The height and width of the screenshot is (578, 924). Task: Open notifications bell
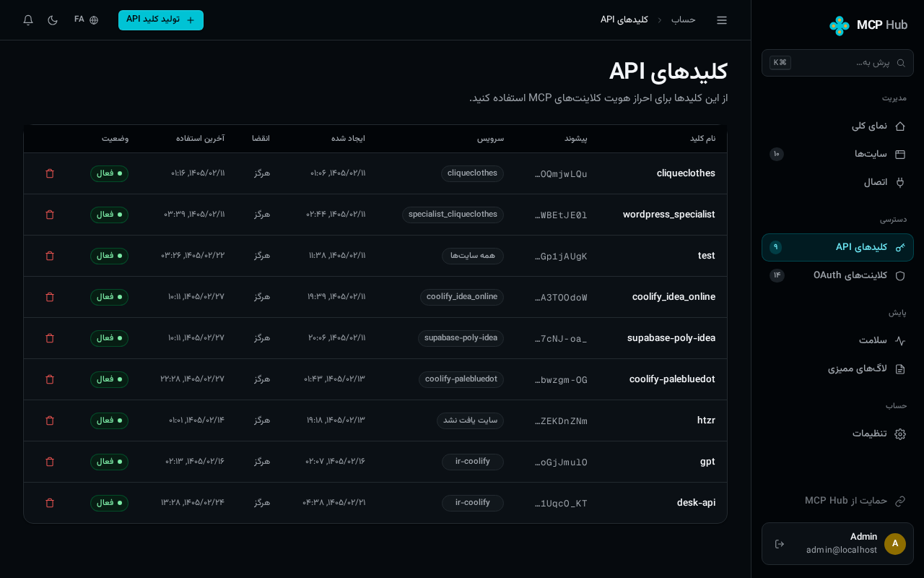click(28, 20)
